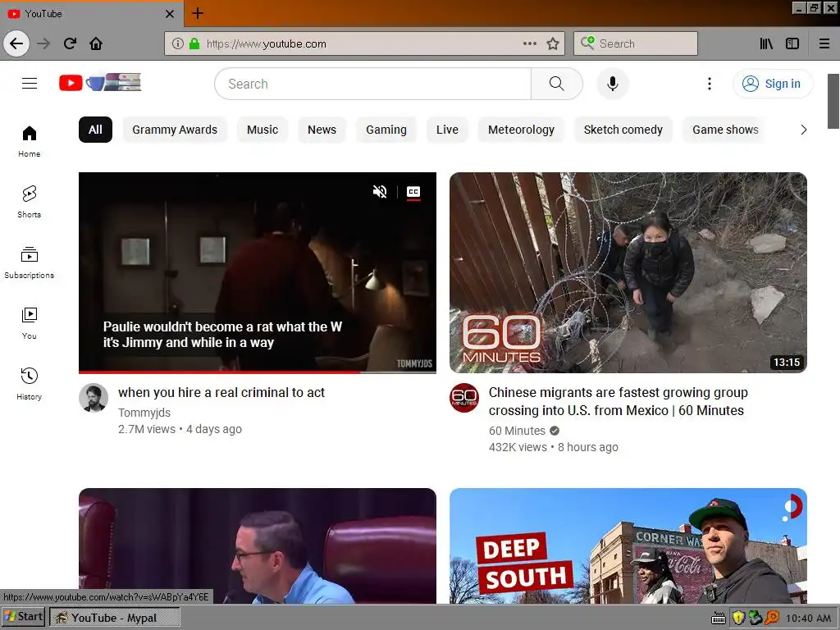840x630 pixels.
Task: Go back with the browser back arrow
Action: point(16,43)
